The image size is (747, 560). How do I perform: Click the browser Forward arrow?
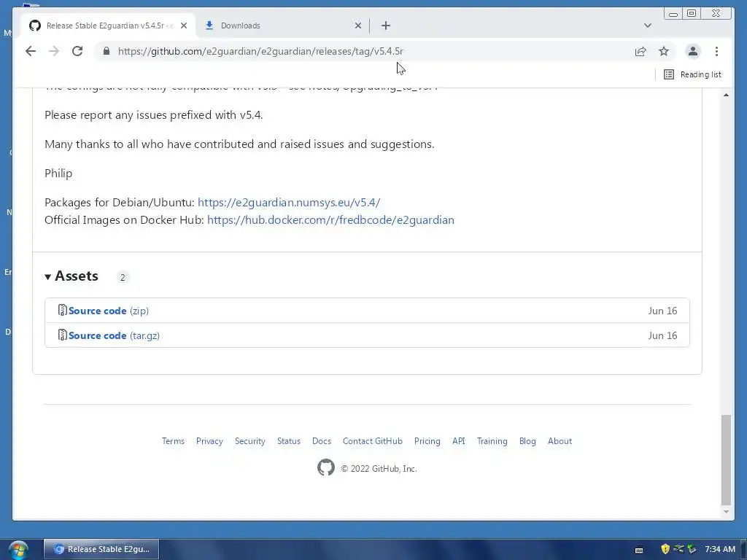pos(54,52)
